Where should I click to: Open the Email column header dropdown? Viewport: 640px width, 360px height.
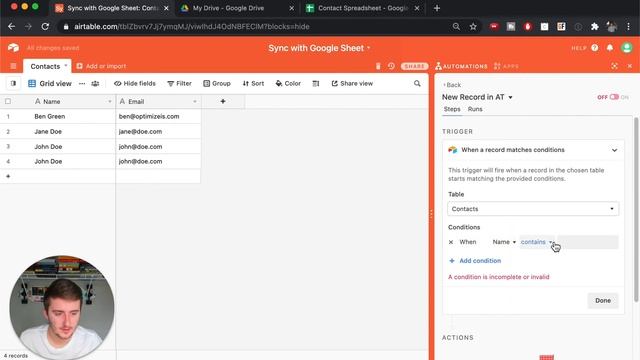click(x=195, y=101)
